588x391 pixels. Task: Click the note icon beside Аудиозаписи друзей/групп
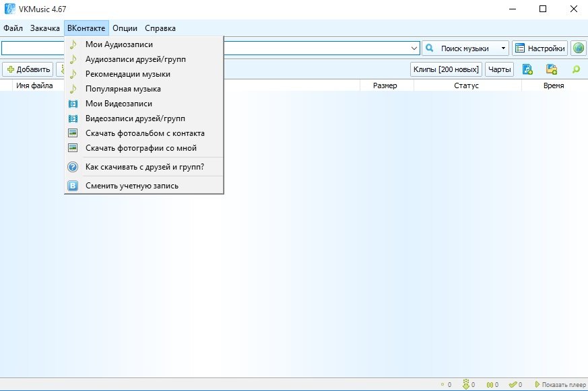[x=73, y=59]
